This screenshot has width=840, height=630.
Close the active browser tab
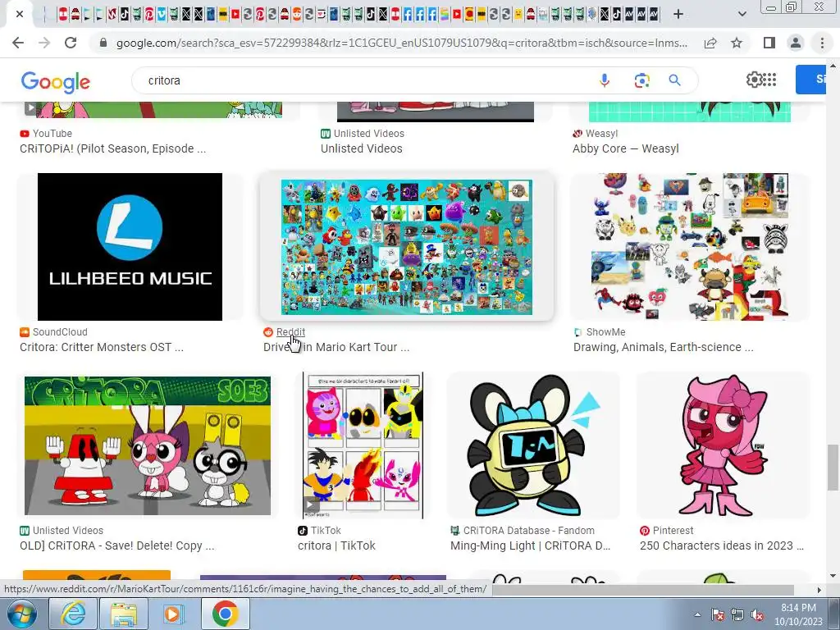click(x=20, y=14)
